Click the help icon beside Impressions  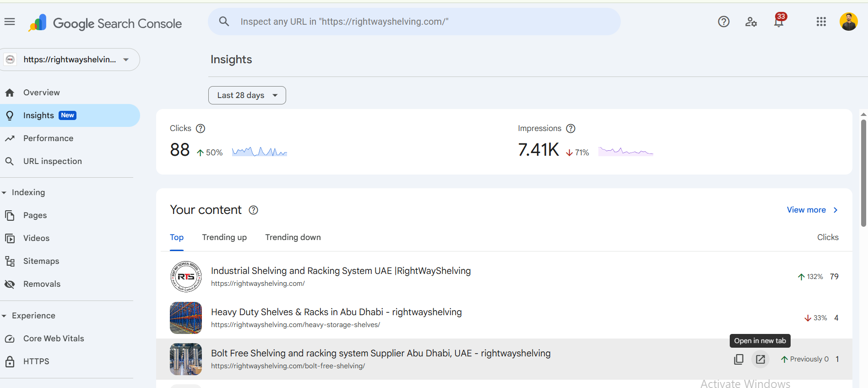(x=570, y=128)
